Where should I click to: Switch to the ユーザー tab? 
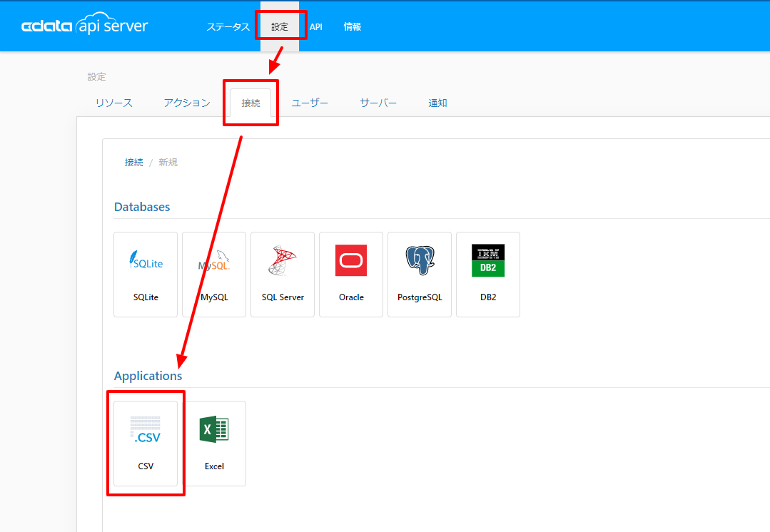point(310,103)
